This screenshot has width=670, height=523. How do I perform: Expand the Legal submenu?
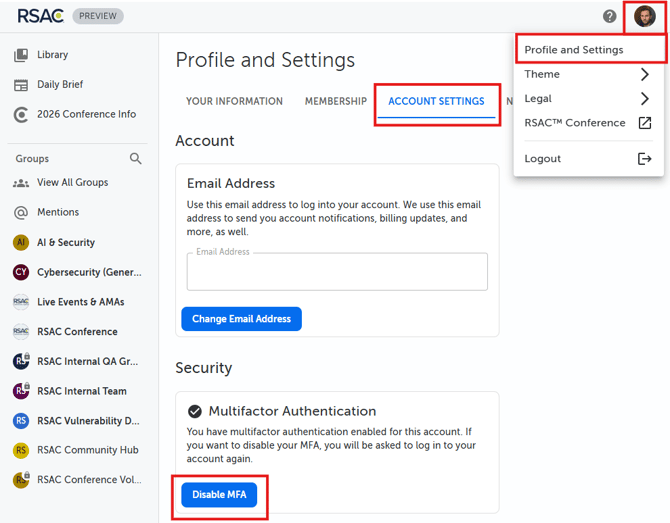coord(644,98)
